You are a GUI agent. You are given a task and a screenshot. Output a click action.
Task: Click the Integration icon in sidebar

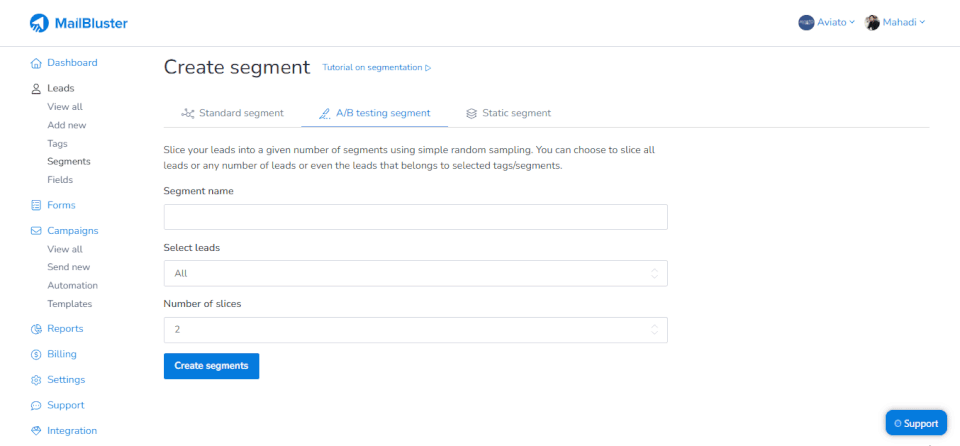[36, 431]
